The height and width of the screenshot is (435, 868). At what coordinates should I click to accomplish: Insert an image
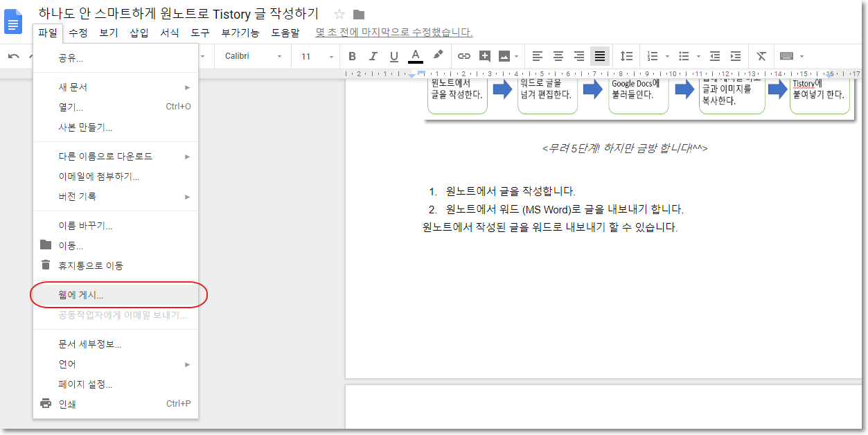tap(504, 56)
